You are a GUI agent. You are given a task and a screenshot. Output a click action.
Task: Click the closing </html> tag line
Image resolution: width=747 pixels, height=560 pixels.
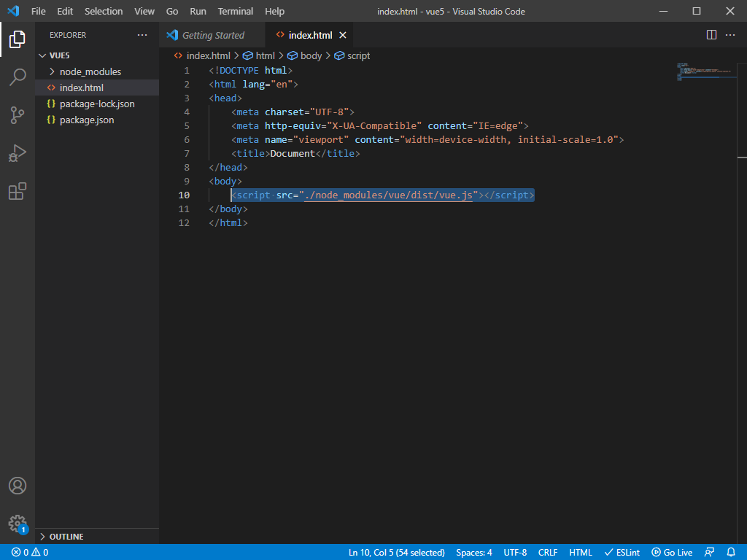[x=228, y=223]
